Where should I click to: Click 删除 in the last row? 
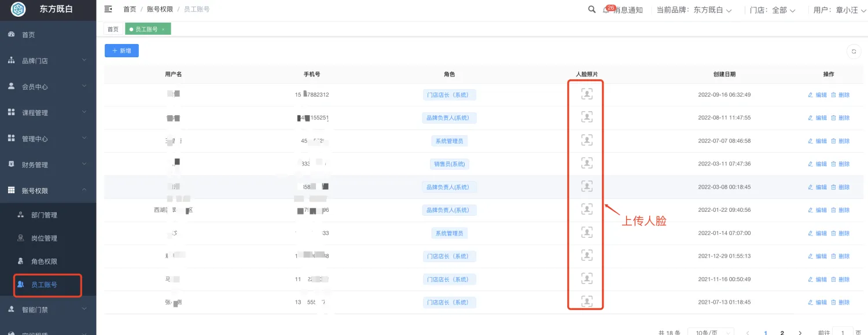840,303
